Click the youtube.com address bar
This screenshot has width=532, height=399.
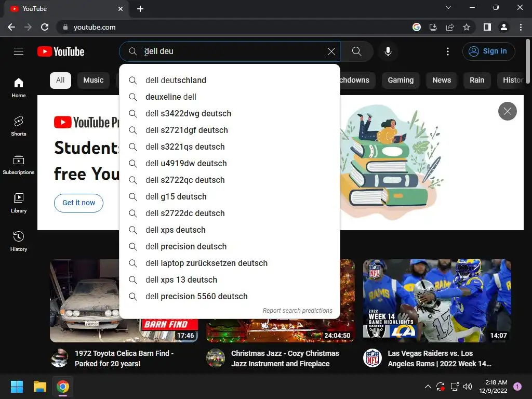(x=234, y=27)
